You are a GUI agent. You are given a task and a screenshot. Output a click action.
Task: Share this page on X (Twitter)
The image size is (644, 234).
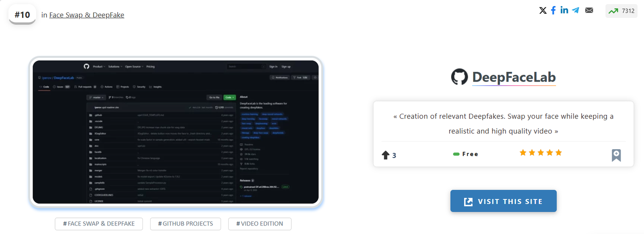[543, 10]
